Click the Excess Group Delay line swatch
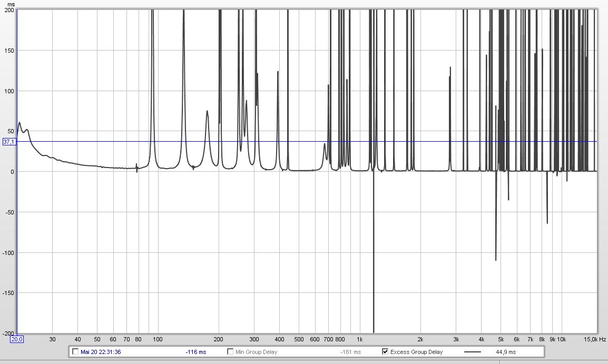 pyautogui.click(x=472, y=352)
